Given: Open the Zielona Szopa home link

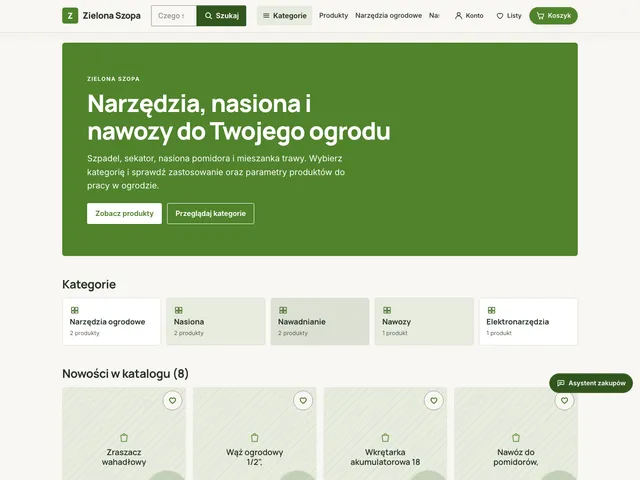Looking at the screenshot, I should [101, 16].
